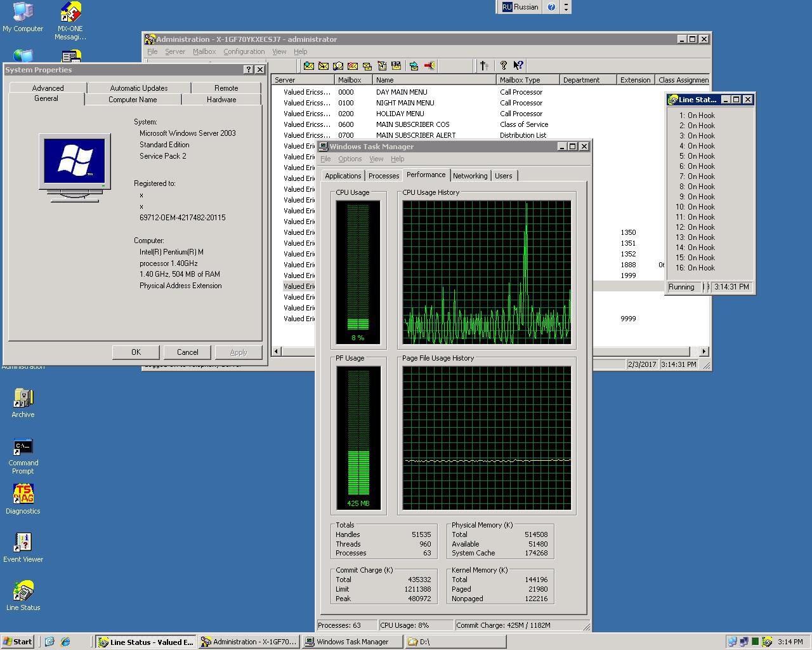Switch to the Applications tab in Task Manager
The image size is (812, 650).
tap(343, 176)
